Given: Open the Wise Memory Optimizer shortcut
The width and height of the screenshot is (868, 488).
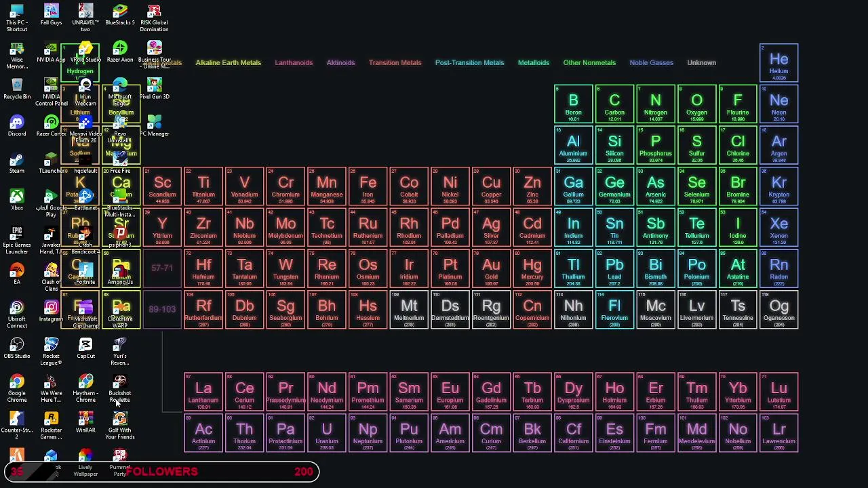Looking at the screenshot, I should pyautogui.click(x=17, y=55).
